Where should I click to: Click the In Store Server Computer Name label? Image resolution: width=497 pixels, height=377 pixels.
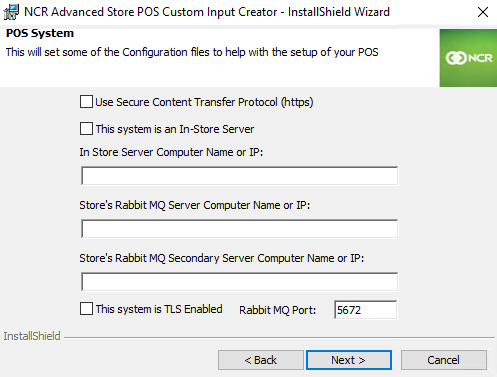171,152
